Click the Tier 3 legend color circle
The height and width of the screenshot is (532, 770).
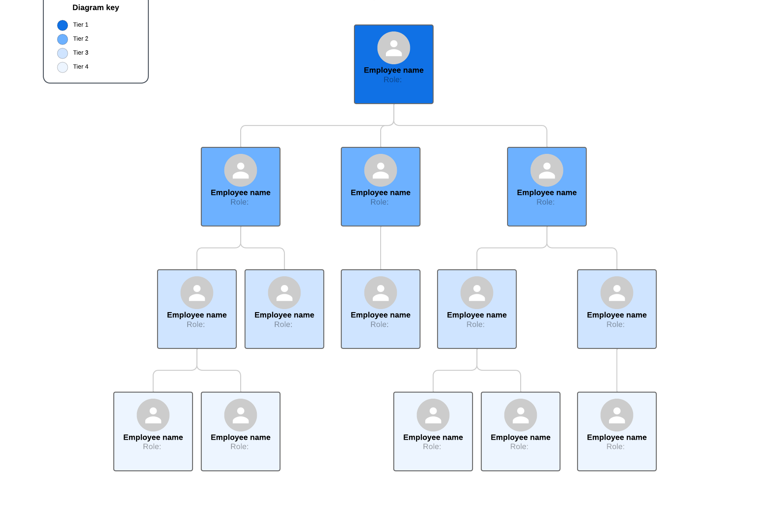coord(63,53)
